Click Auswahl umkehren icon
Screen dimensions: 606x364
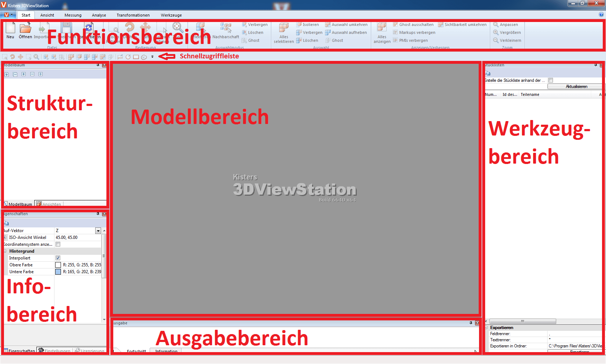pos(328,25)
